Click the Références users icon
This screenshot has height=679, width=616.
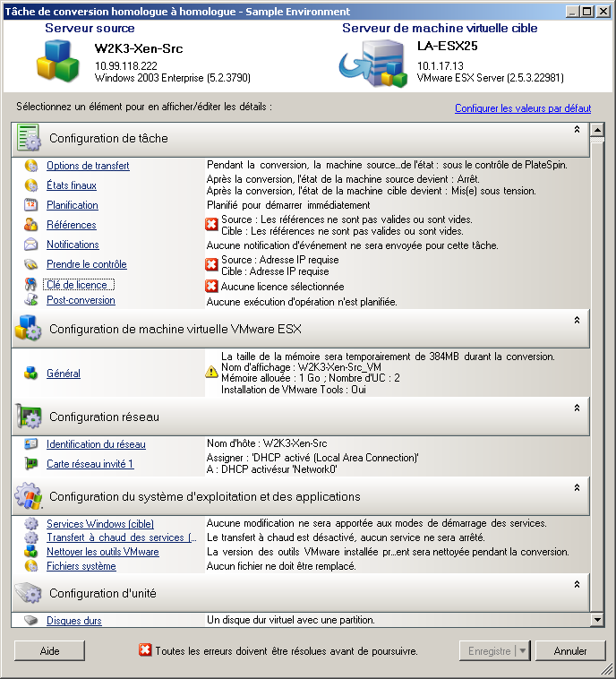30,225
